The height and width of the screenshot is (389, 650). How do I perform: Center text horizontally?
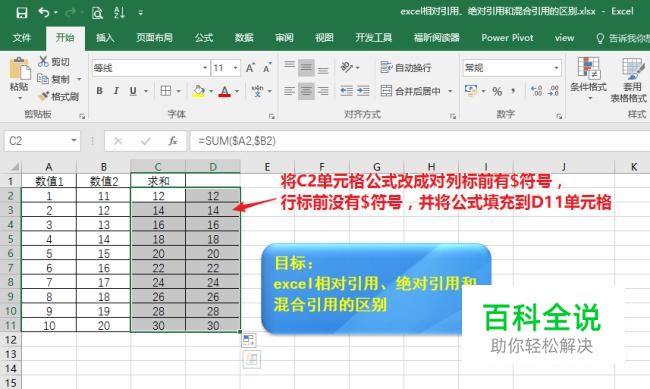(306, 91)
